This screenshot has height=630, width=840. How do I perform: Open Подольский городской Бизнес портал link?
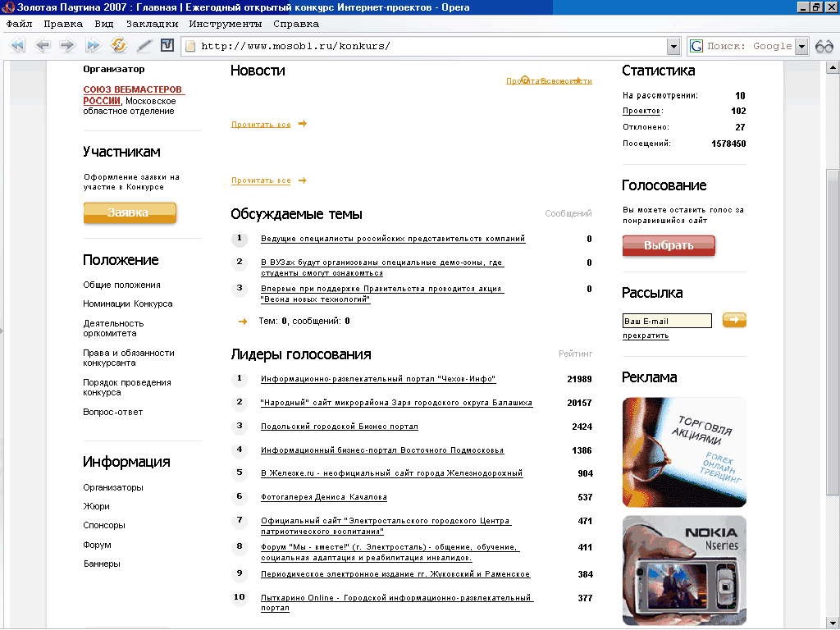point(340,427)
